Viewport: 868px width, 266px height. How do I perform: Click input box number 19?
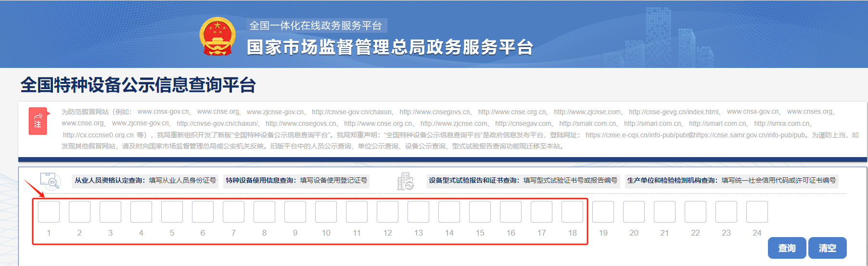[603, 212]
